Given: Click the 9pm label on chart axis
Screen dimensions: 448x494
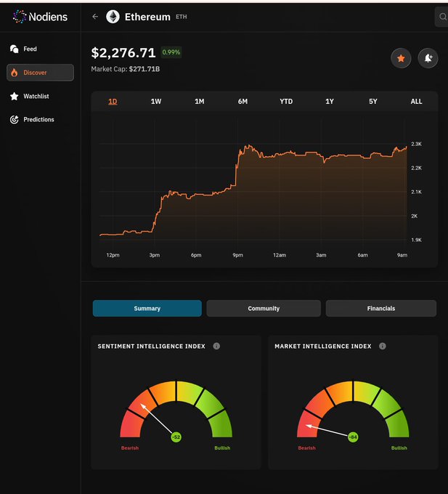Looking at the screenshot, I should click(x=237, y=255).
